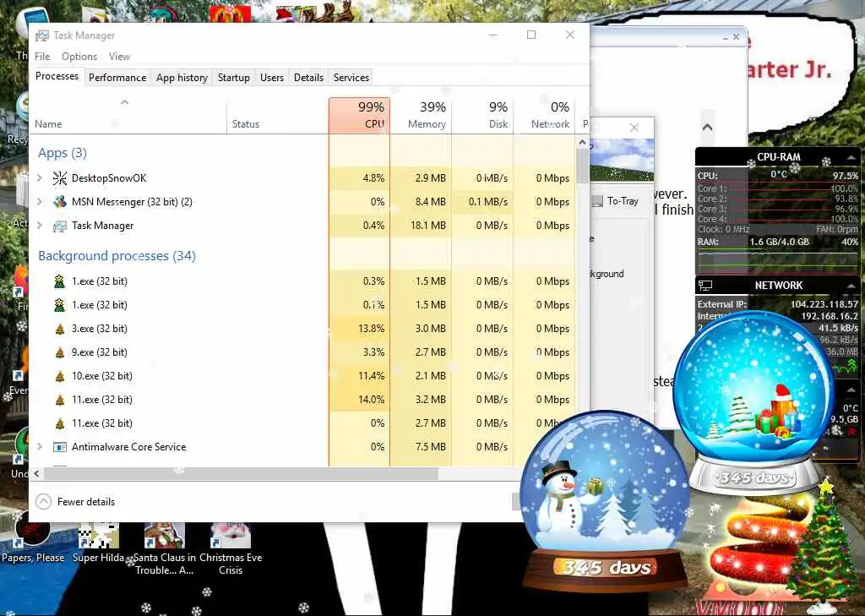Screen dimensions: 865x616
Task: Collapse the NETWORK gadget arrow
Action: [x=851, y=286]
